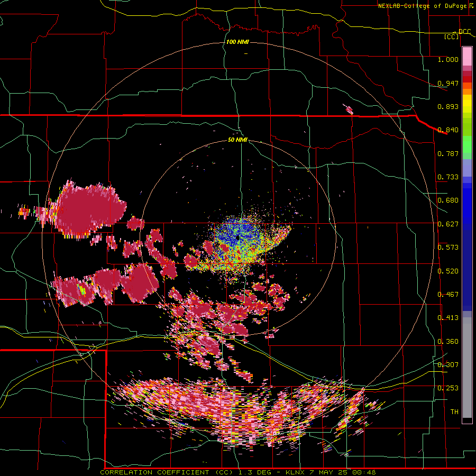Click the 0.733 scale value
This screenshot has width=476, height=476.
(448, 177)
